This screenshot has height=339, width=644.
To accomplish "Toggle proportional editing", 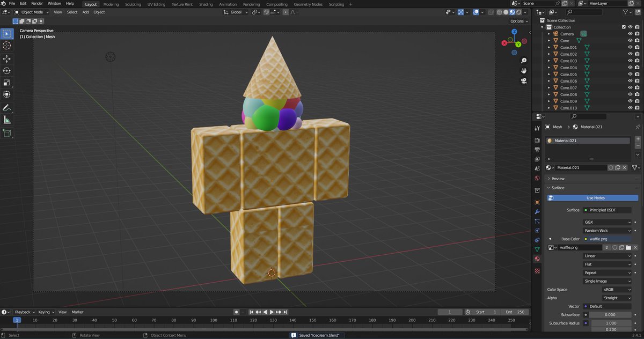I will coord(286,12).
